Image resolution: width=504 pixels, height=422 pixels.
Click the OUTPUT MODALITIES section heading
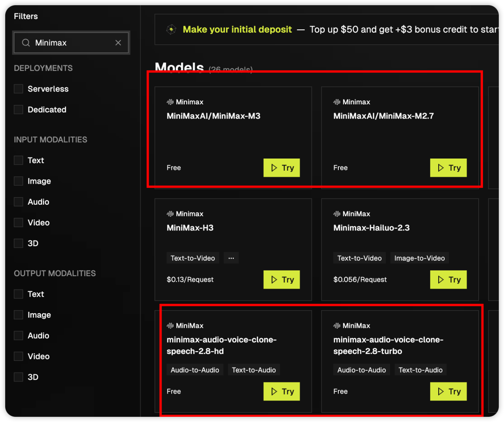[55, 273]
